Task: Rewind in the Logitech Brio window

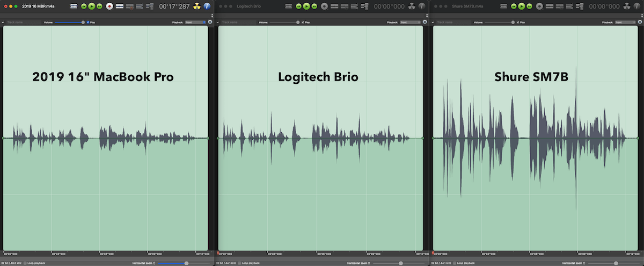Action: pyautogui.click(x=298, y=6)
